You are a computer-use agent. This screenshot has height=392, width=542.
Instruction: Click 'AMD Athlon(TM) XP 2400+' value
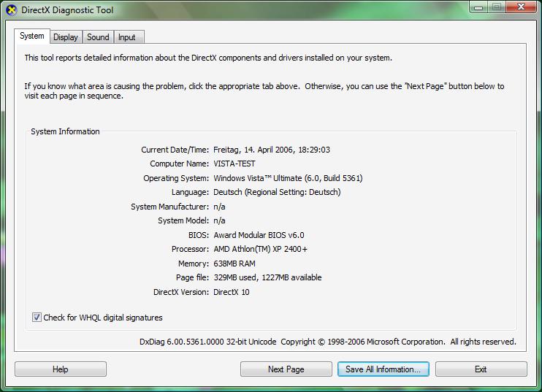(260, 249)
